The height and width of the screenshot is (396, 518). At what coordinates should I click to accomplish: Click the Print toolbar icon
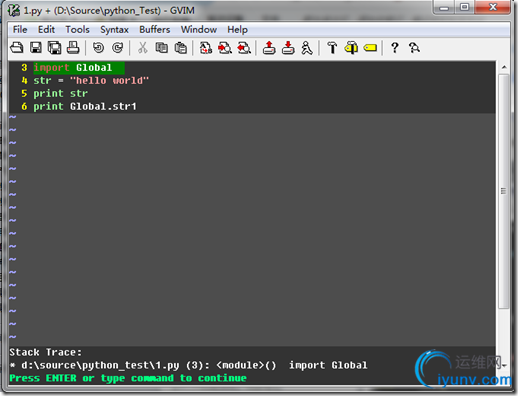(73, 48)
